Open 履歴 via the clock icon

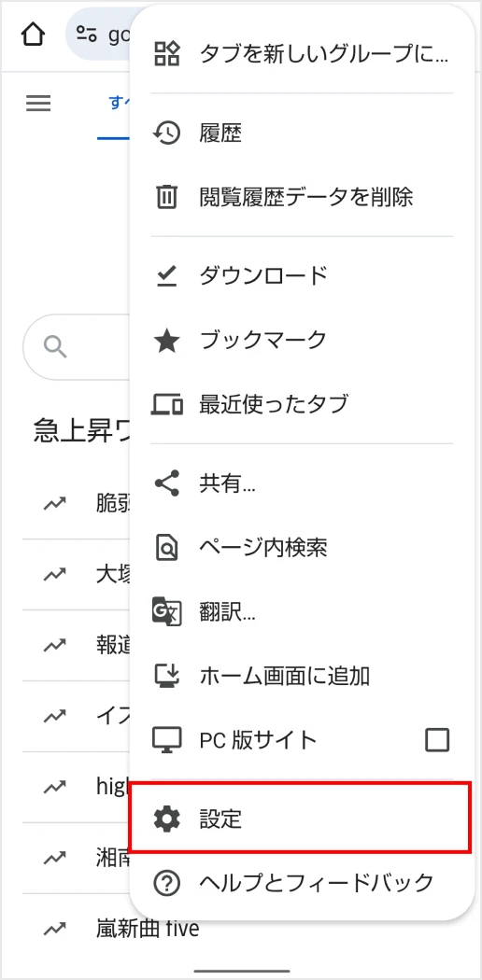(x=167, y=133)
